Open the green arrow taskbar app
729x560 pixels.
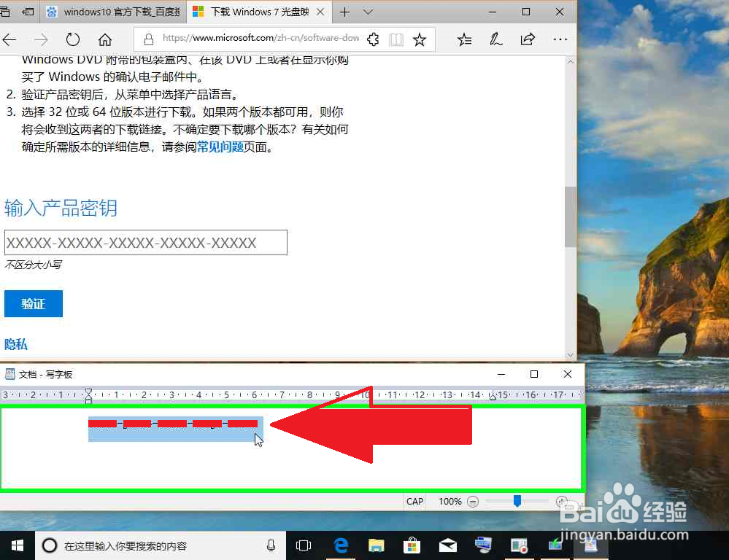(x=555, y=545)
